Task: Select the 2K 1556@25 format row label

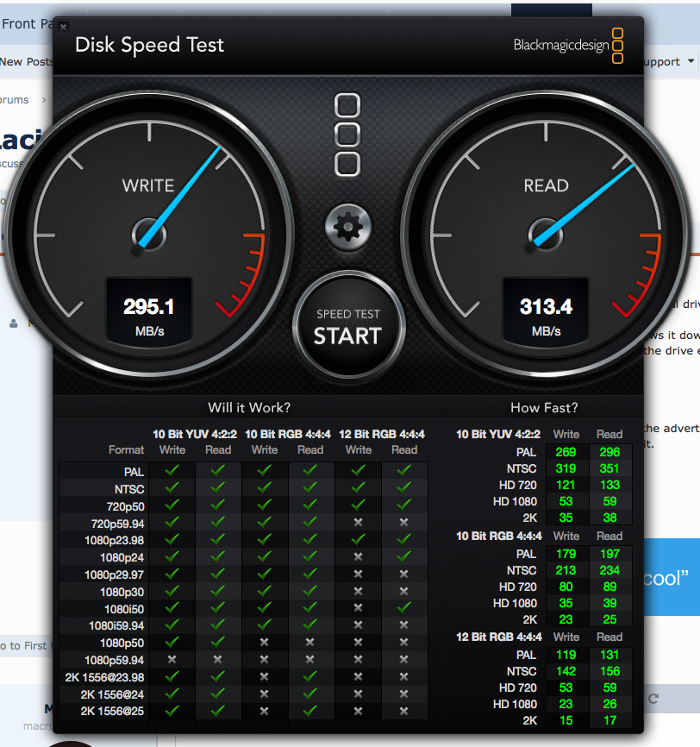Action: pos(112,712)
